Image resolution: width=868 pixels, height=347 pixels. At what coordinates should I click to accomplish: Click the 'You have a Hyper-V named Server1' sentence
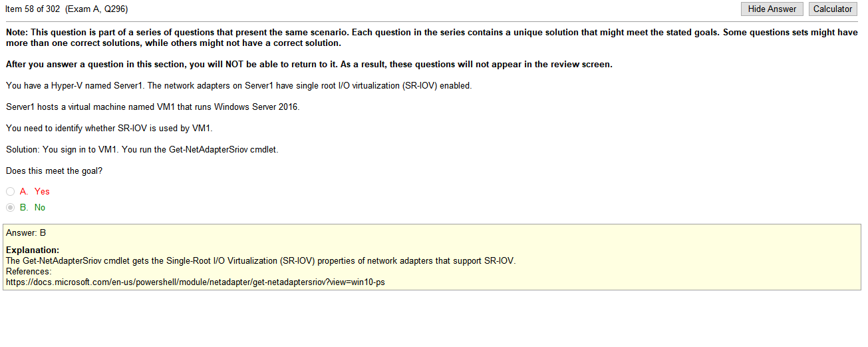[238, 85]
